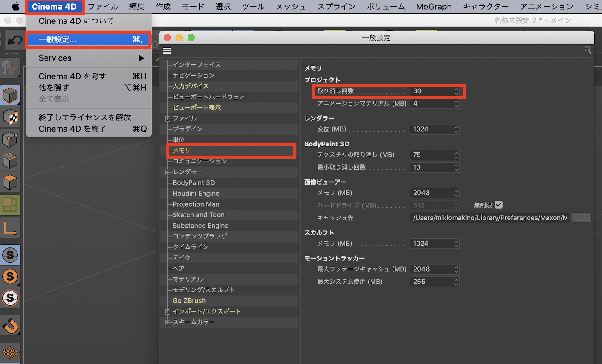Expand the インポート/エクスポート tree node

click(167, 312)
